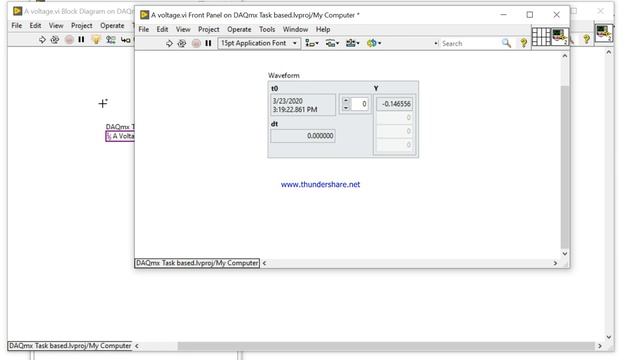Click the array index field showing 0

point(360,104)
